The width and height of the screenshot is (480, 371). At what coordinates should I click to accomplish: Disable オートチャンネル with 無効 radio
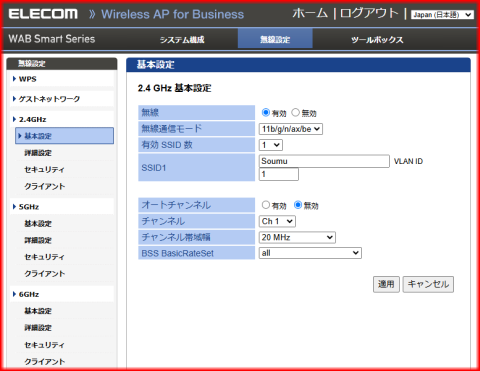[298, 205]
